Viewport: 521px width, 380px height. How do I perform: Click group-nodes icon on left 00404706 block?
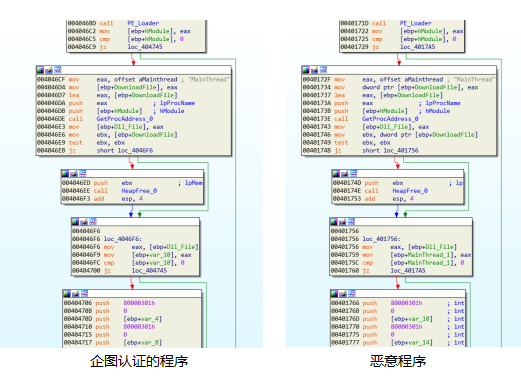point(84,293)
